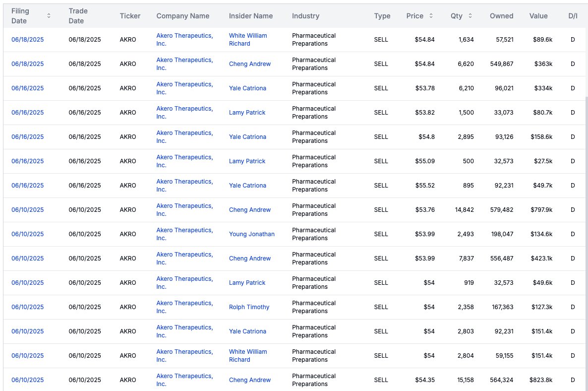Open 06/16/2025 filing for the $334k sale
588x391 pixels.
27,88
